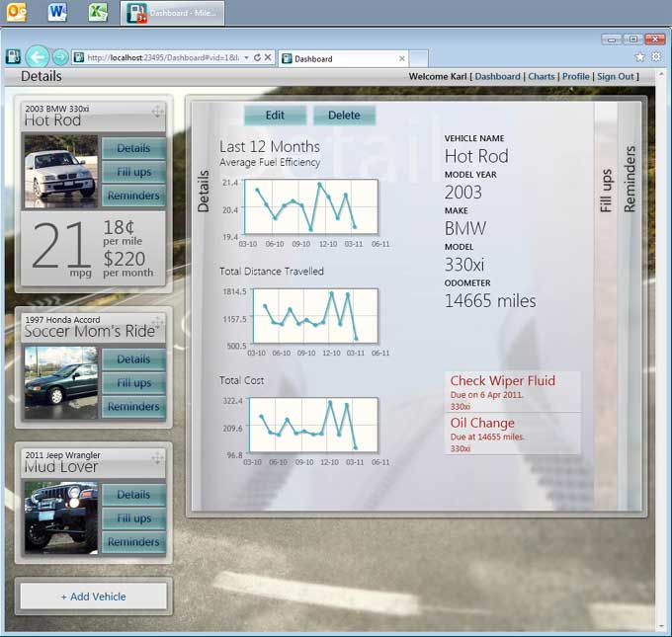The height and width of the screenshot is (637, 672).
Task: Click the 14665 miles odometer value
Action: pos(490,301)
